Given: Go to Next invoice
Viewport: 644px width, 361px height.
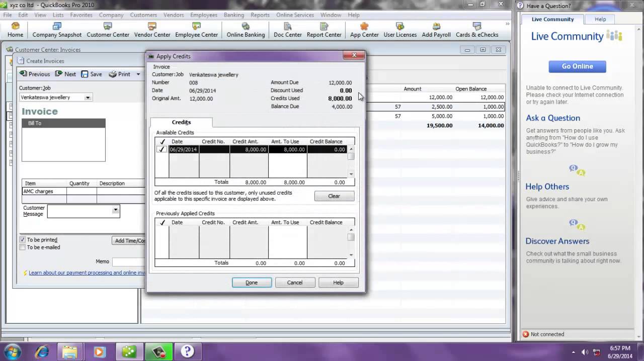Looking at the screenshot, I should click(x=65, y=74).
